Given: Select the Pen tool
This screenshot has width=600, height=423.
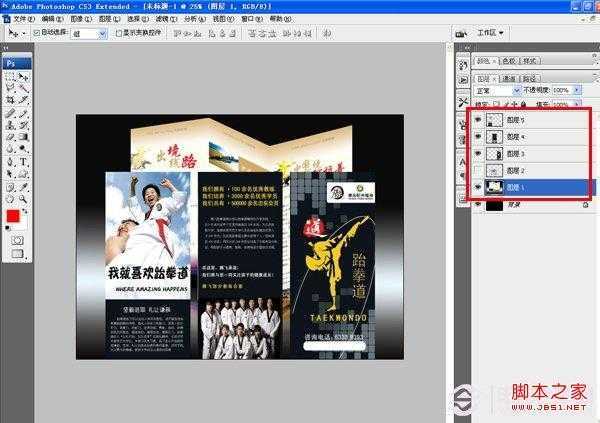Looking at the screenshot, I should pyautogui.click(x=10, y=162).
